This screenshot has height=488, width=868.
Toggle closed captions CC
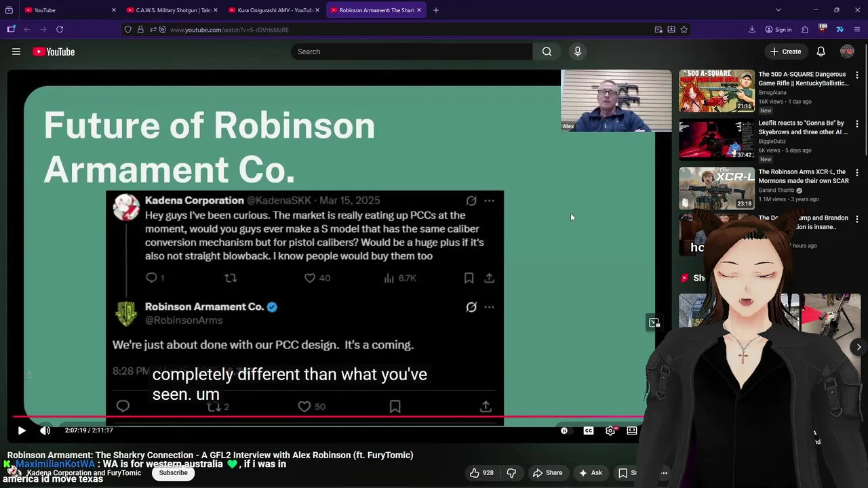click(589, 430)
